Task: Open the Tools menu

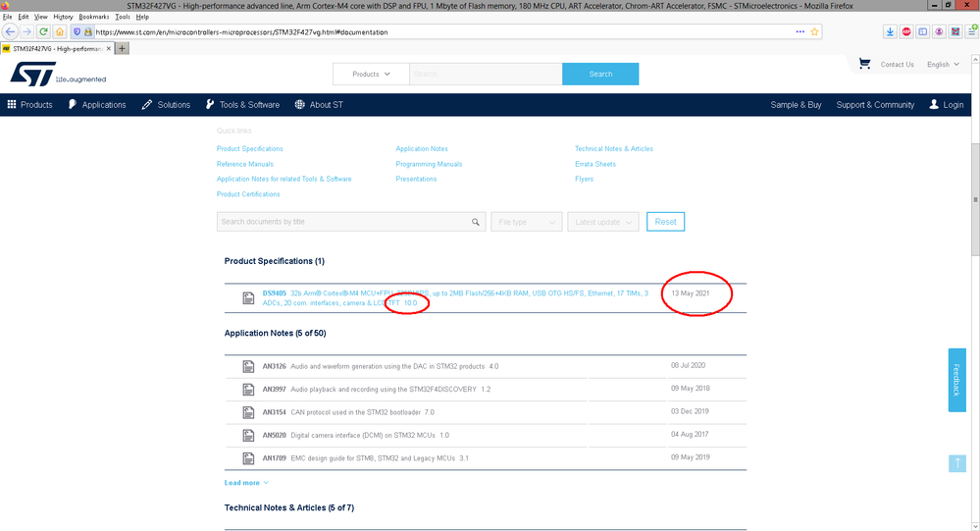Action: coord(123,17)
